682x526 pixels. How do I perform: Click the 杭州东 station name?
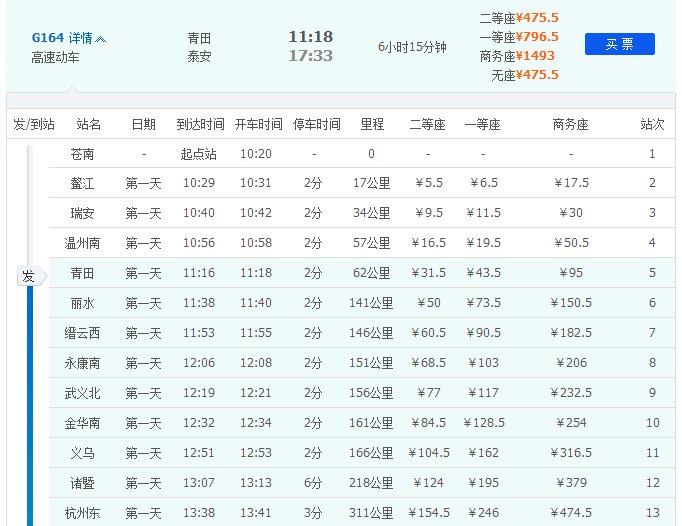pyautogui.click(x=84, y=513)
